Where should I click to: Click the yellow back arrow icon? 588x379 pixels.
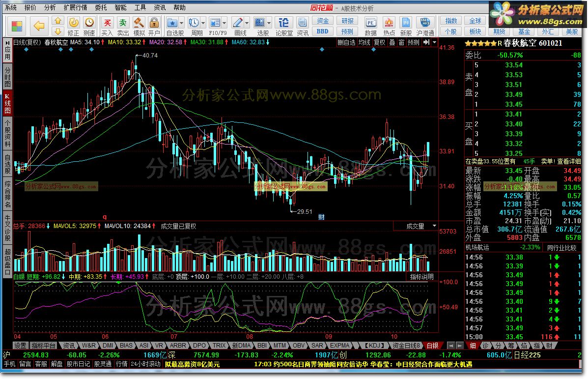click(x=39, y=26)
